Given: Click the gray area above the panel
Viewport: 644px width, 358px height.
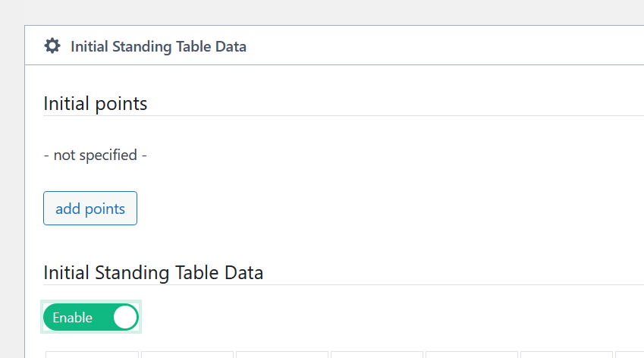Looking at the screenshot, I should click(335, 12).
